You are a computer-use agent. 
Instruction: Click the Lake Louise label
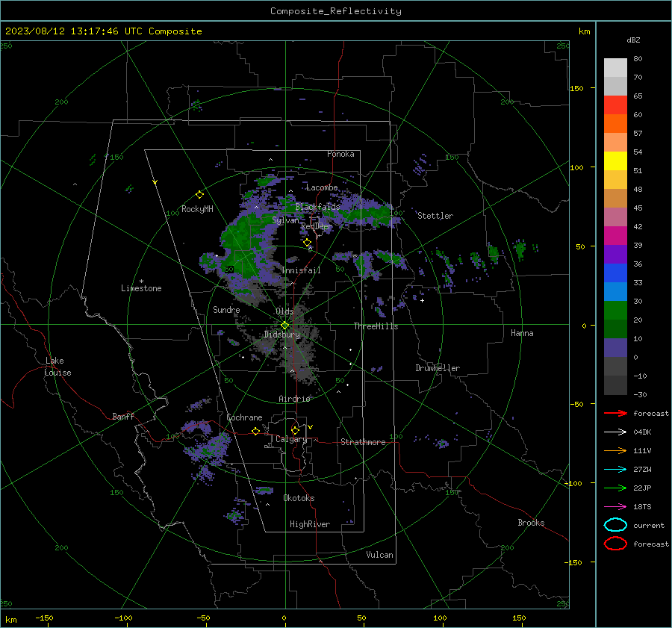[x=57, y=367]
